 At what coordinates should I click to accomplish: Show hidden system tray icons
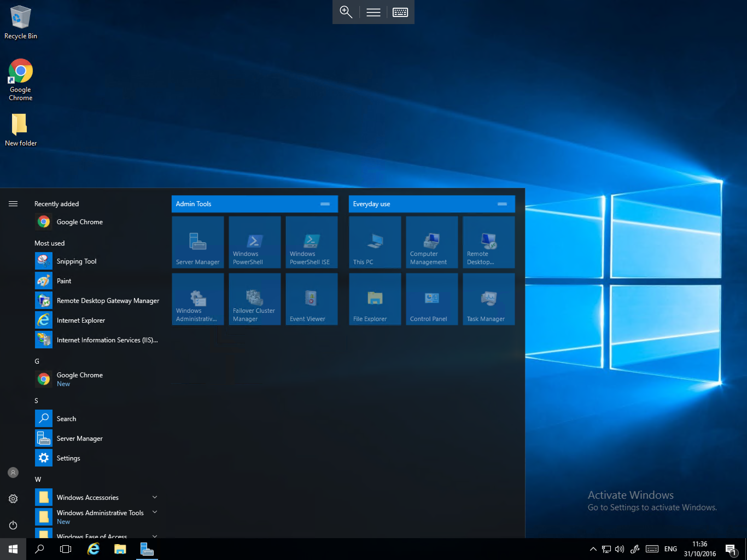coord(593,549)
